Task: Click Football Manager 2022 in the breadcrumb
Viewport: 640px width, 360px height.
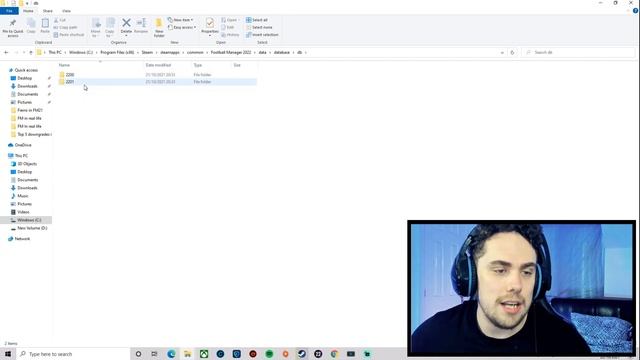Action: (231, 52)
